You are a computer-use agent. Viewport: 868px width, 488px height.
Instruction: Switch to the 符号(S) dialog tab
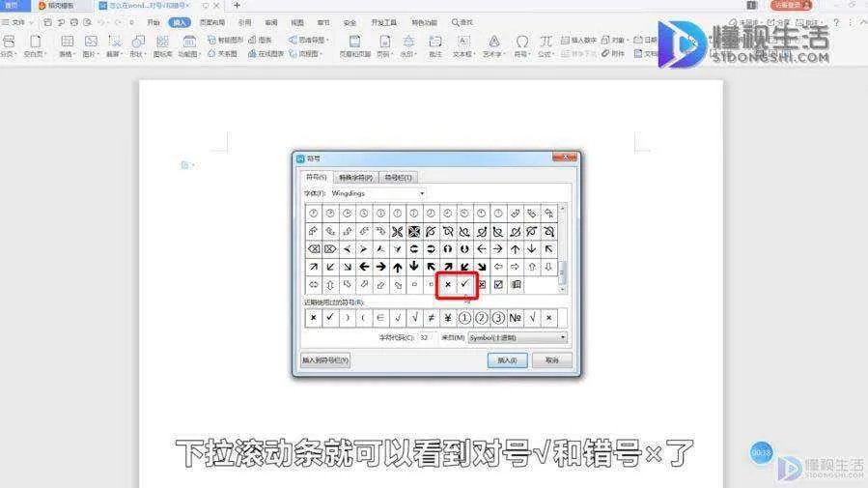click(x=317, y=177)
